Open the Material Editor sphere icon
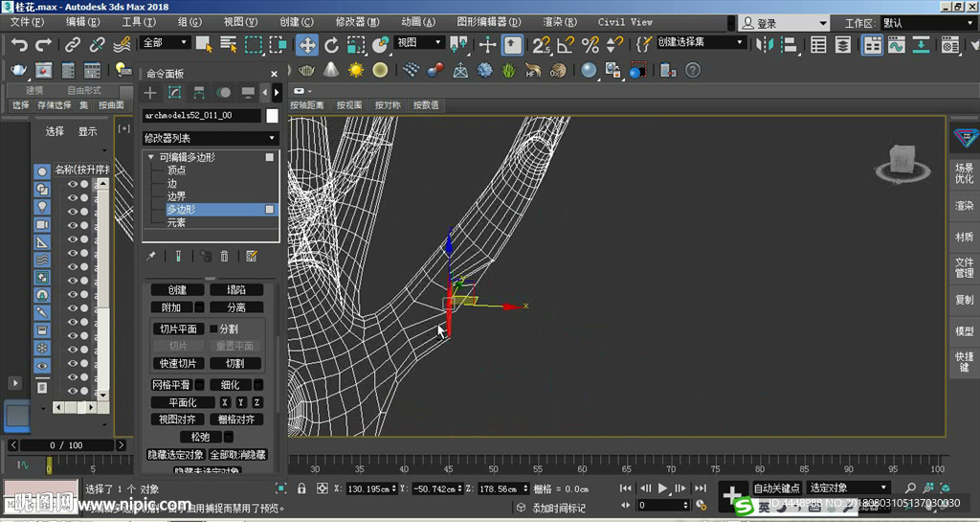 coord(589,70)
